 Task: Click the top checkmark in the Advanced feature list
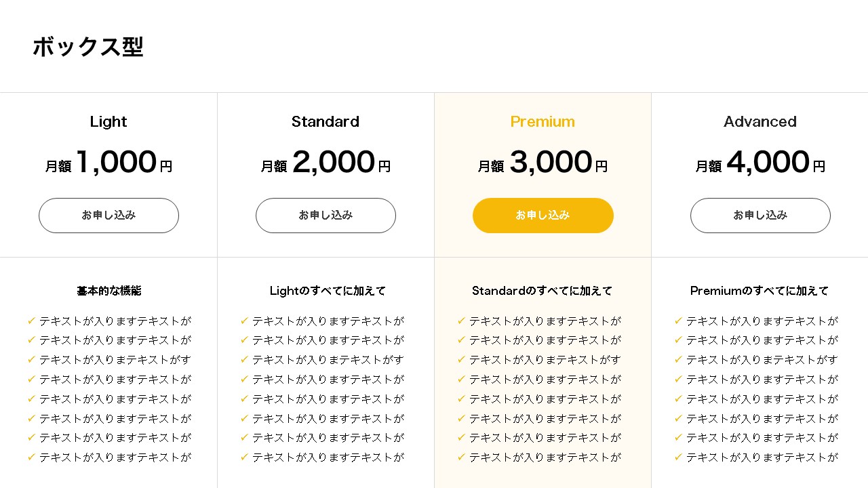pyautogui.click(x=678, y=321)
